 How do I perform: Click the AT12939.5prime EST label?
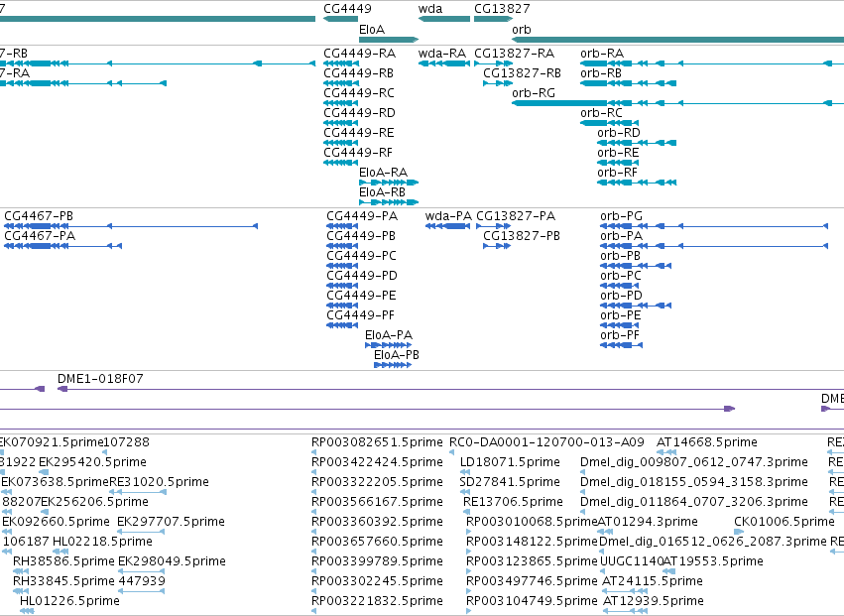654,601
